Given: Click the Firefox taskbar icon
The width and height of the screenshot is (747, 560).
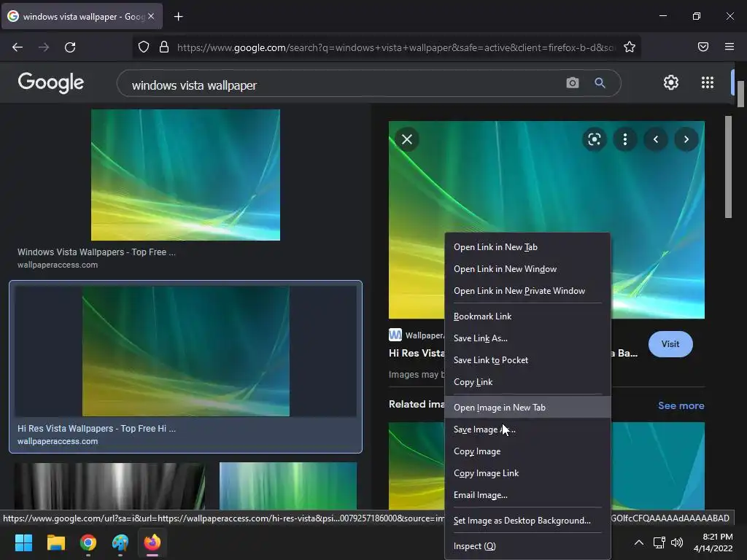Looking at the screenshot, I should coord(152,542).
